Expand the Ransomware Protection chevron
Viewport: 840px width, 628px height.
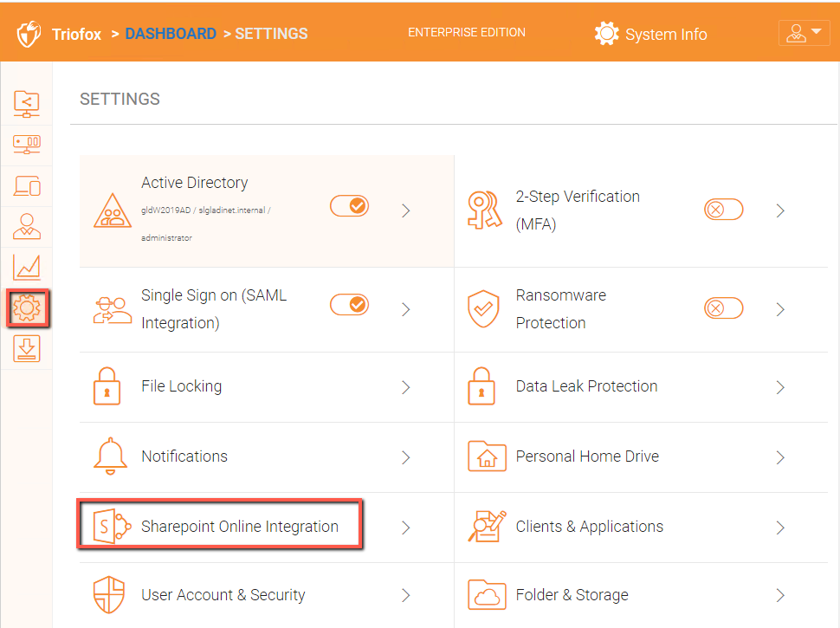pyautogui.click(x=780, y=309)
